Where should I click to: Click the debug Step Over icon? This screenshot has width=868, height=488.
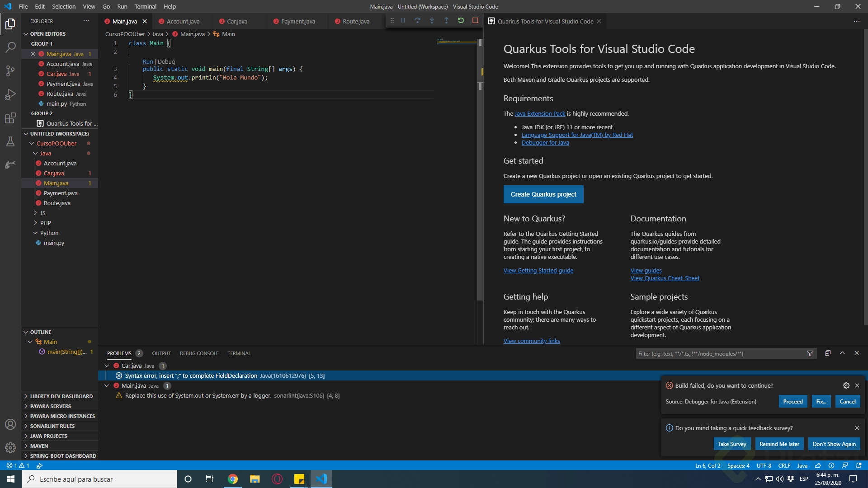(417, 20)
